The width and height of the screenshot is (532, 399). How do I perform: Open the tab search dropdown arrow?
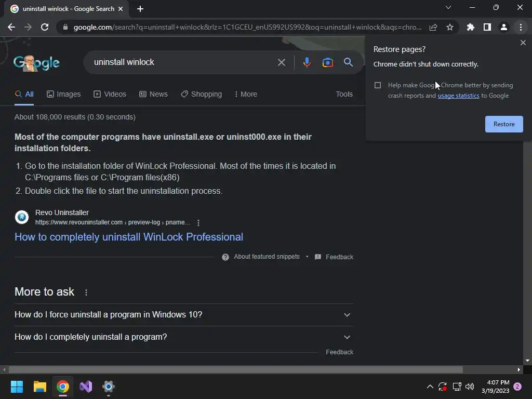pos(448,7)
